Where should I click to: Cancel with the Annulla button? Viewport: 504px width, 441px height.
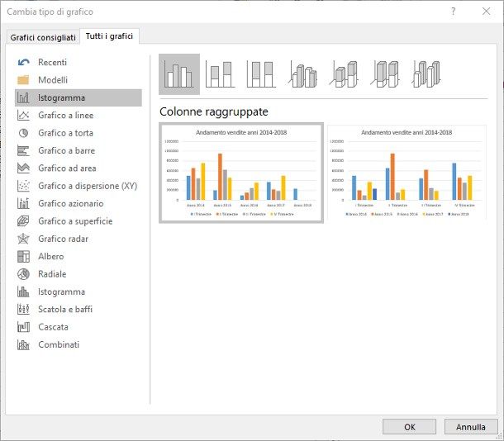(x=471, y=427)
